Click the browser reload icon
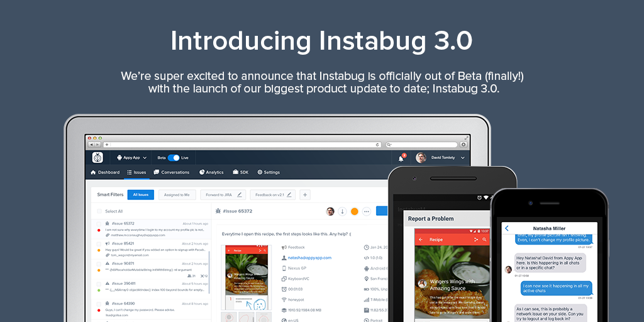The width and height of the screenshot is (644, 322). coord(377,145)
